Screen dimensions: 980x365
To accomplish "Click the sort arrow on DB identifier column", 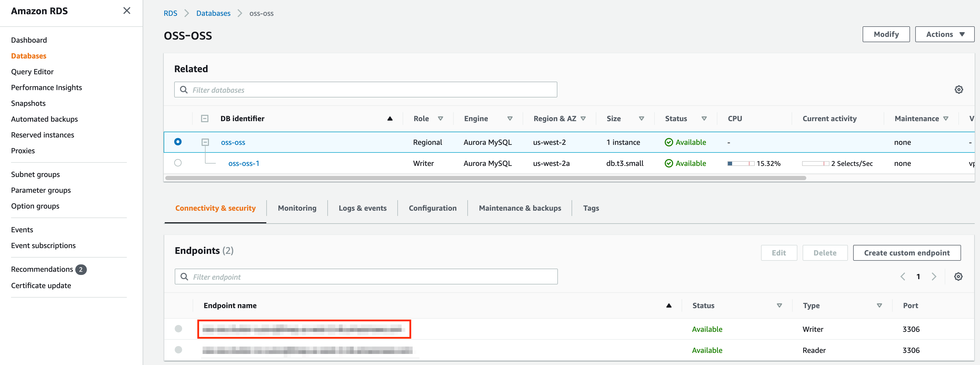I will [x=389, y=118].
